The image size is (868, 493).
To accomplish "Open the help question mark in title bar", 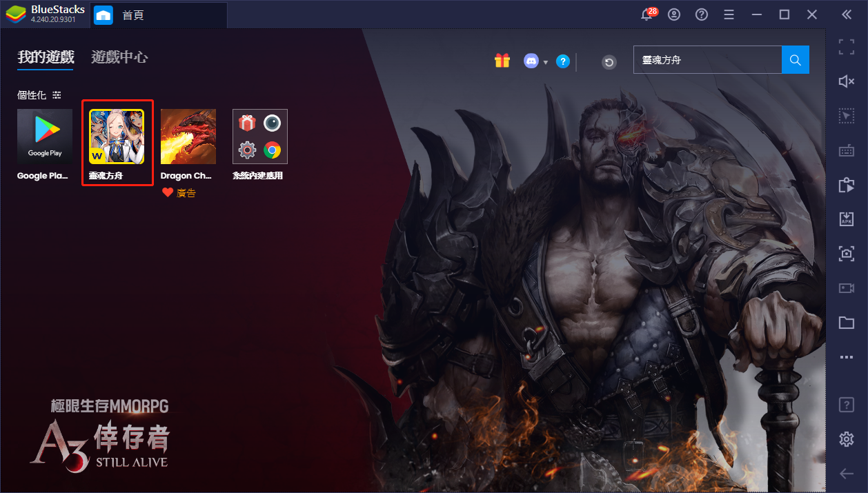I will point(702,14).
